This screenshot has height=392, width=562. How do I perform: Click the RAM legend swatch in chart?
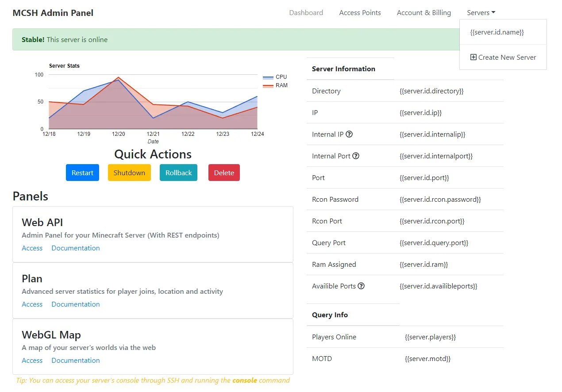268,86
